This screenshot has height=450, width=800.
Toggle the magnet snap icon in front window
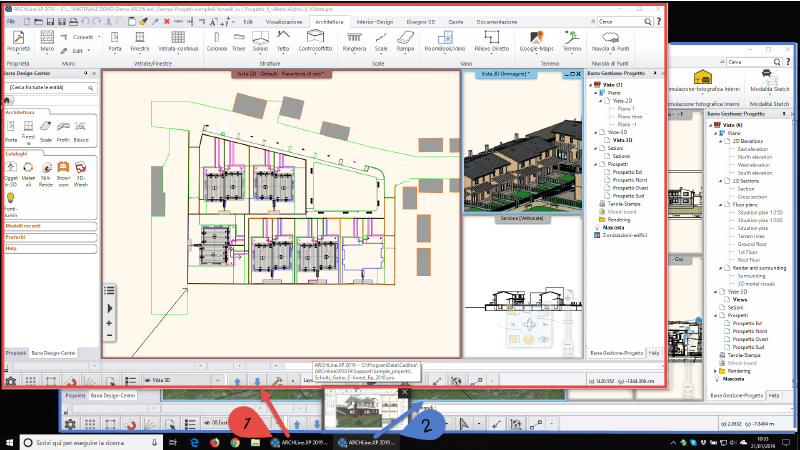tap(70, 381)
